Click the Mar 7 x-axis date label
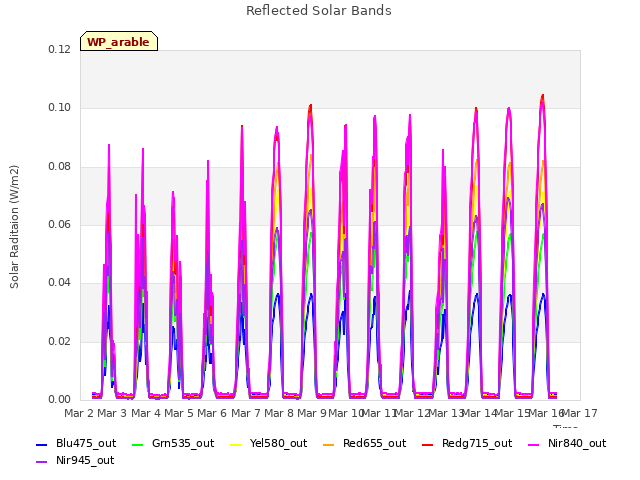Screen dimensions: 640x480 (x=246, y=413)
